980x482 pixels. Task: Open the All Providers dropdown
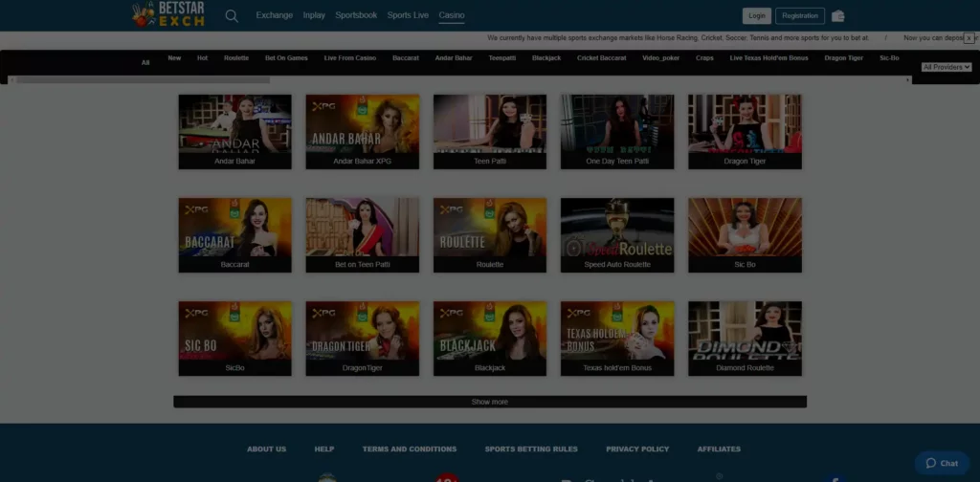[x=946, y=67]
